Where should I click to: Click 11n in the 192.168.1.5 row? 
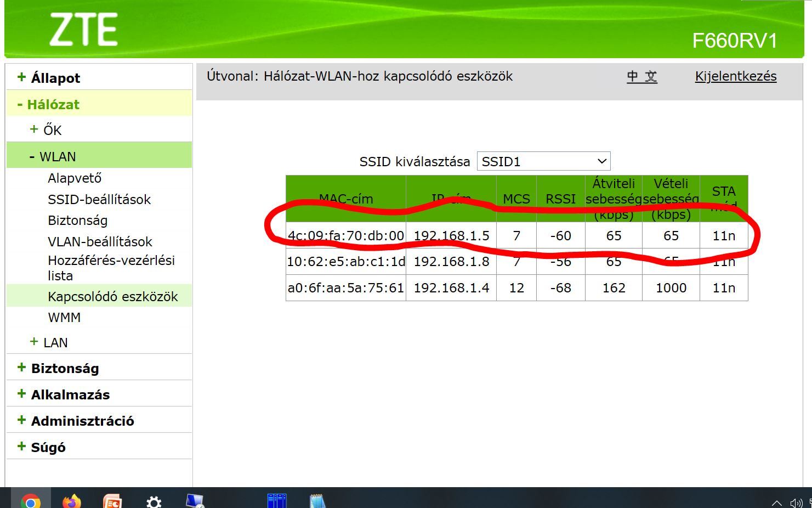724,235
